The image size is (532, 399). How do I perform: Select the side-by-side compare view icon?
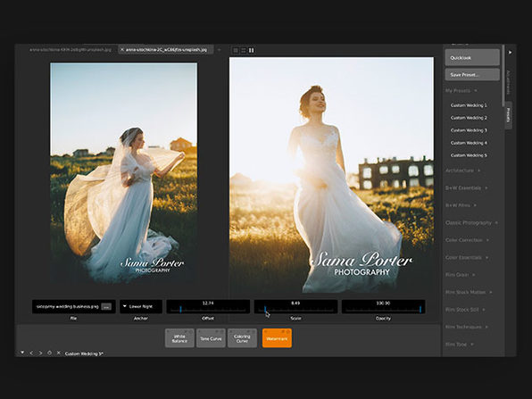251,50
